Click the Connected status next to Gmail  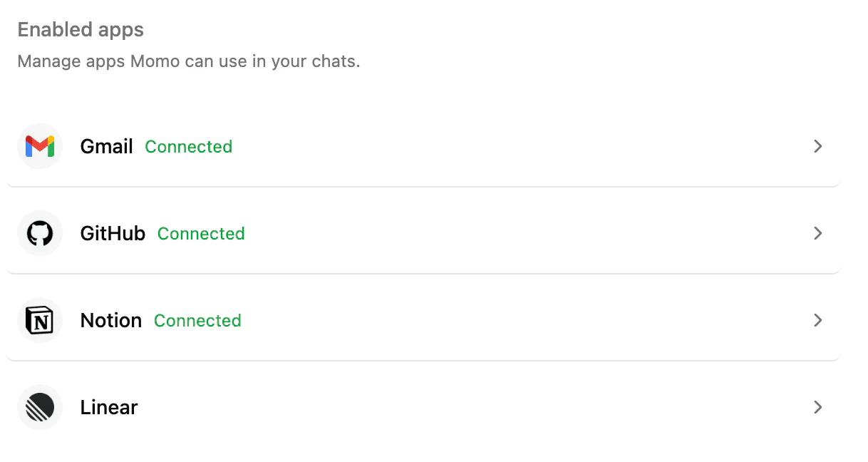188,147
